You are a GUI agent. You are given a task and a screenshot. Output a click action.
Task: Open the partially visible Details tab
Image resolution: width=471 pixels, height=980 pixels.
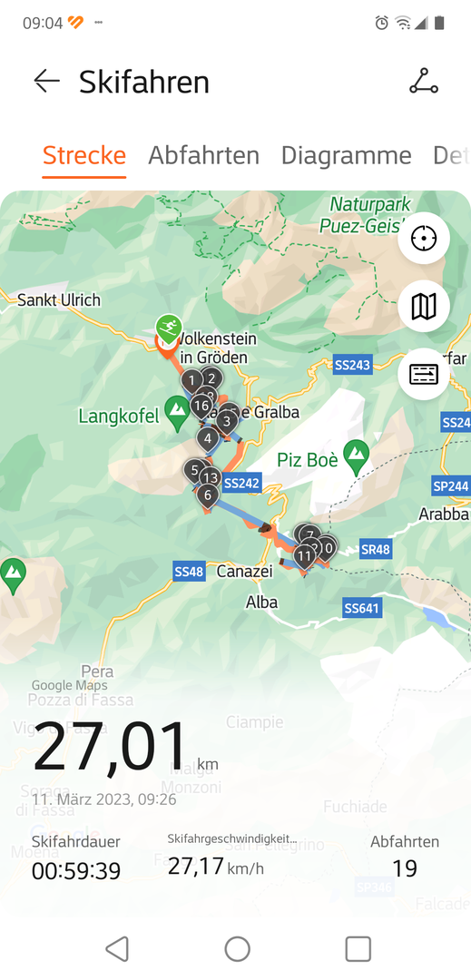click(451, 156)
